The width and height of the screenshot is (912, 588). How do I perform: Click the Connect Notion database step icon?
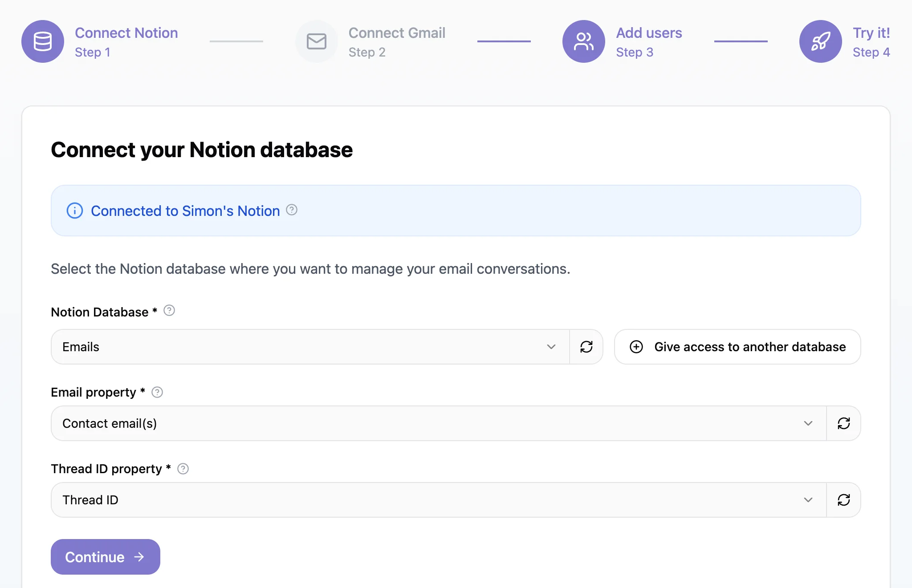tap(43, 41)
